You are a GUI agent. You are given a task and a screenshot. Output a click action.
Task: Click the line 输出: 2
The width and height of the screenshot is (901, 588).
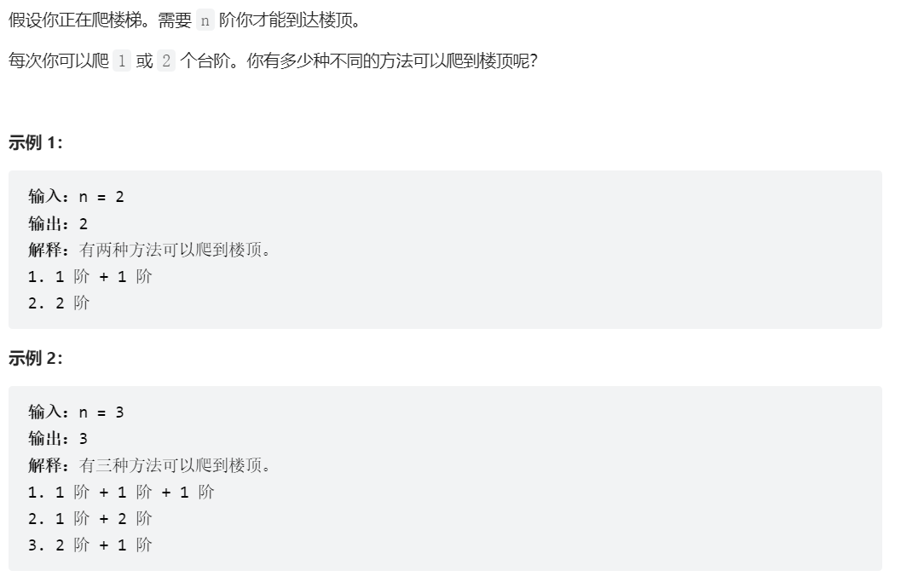click(58, 223)
